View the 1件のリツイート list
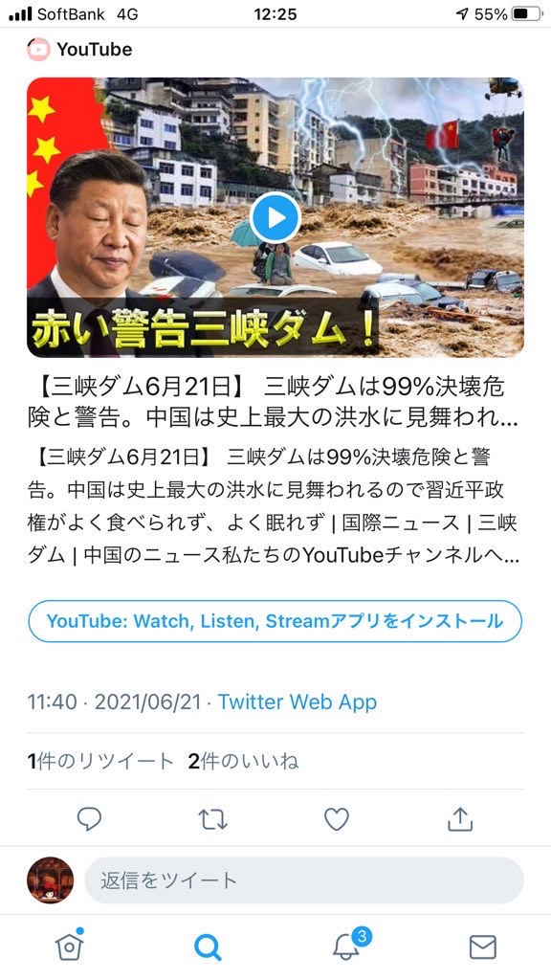 pos(100,761)
